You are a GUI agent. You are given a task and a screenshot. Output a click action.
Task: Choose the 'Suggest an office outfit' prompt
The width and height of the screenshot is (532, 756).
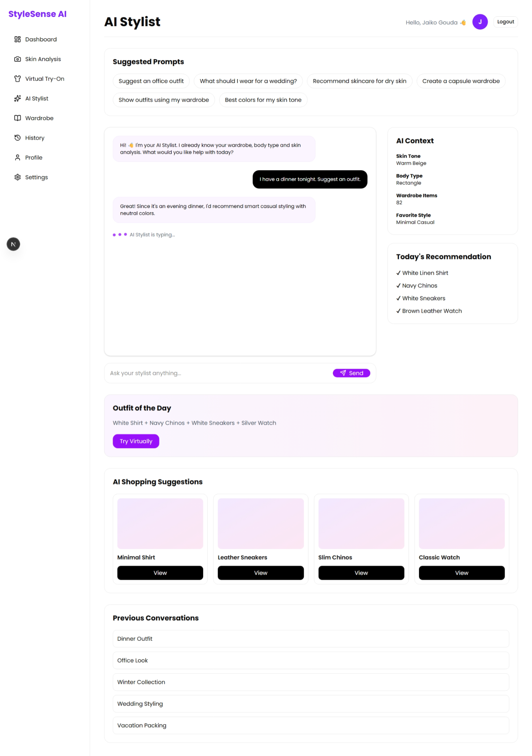click(x=151, y=81)
